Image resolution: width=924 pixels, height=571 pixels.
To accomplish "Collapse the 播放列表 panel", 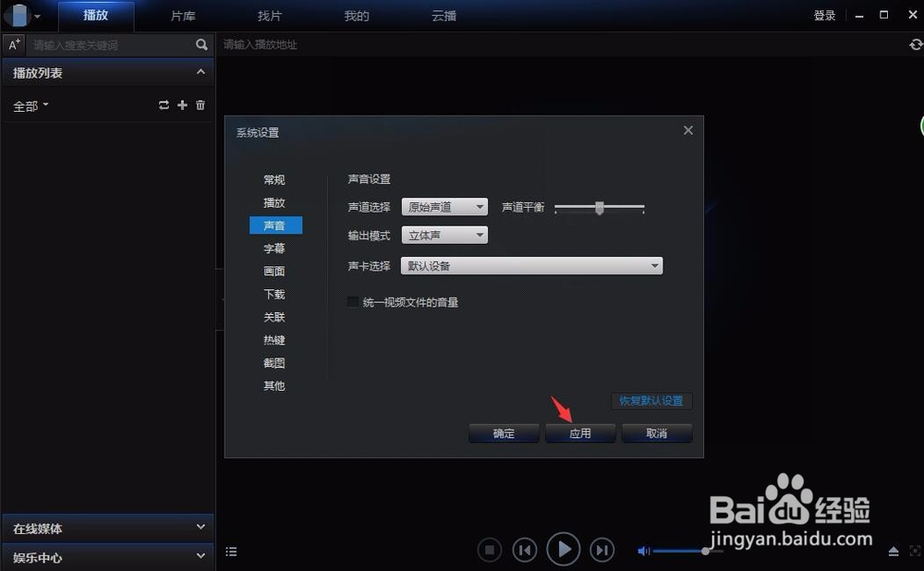I will (201, 72).
